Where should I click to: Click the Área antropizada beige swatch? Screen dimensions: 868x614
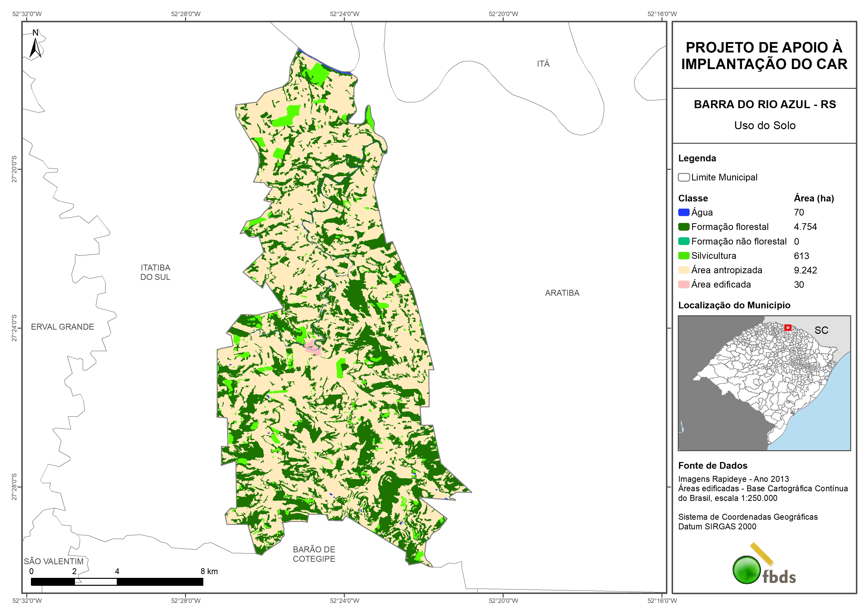[x=683, y=270]
